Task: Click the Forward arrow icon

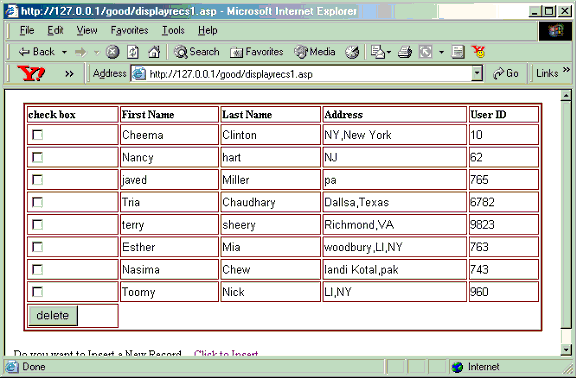Action: click(80, 52)
